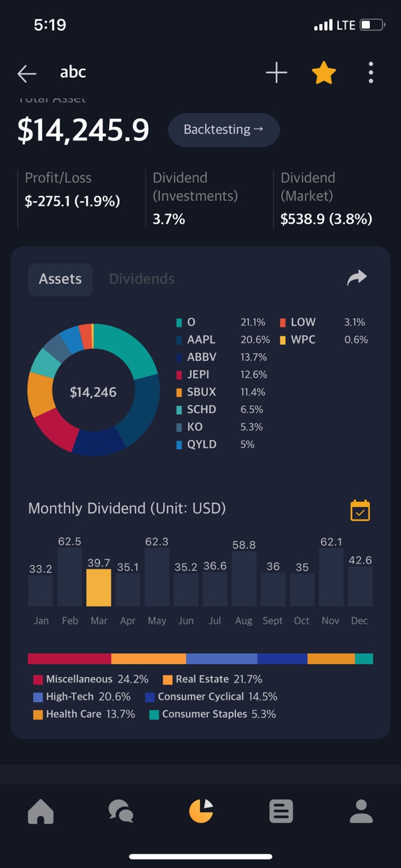
Task: Tap the 5:19 clock in status bar
Action: (x=50, y=25)
